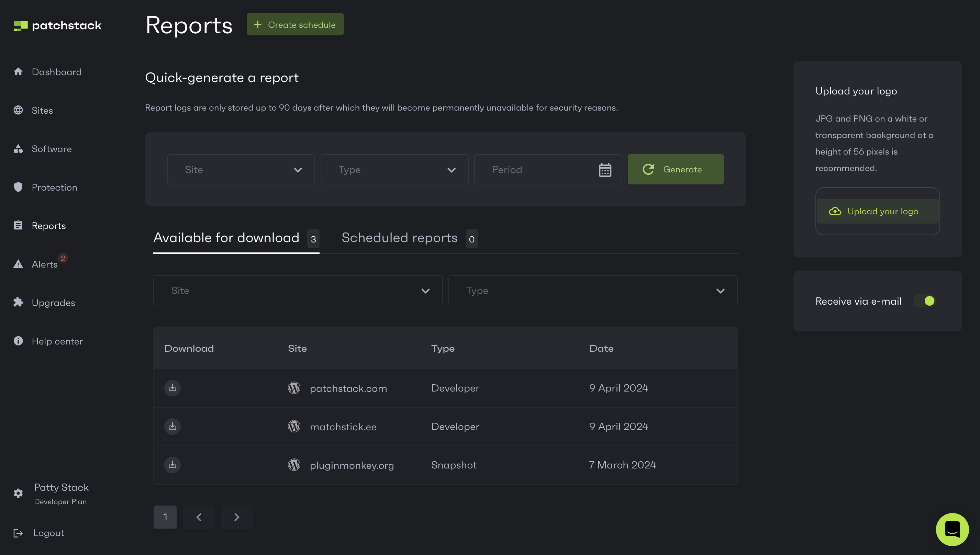The image size is (980, 555).
Task: Go to the Protection shield page
Action: tap(54, 187)
